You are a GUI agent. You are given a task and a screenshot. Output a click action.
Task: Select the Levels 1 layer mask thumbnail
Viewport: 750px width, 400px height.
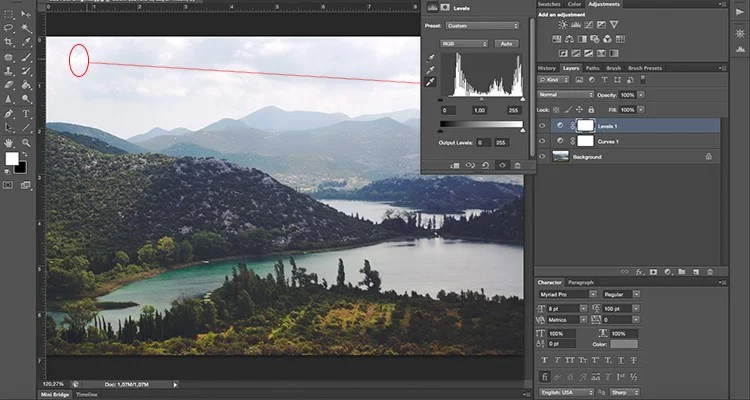click(x=586, y=126)
